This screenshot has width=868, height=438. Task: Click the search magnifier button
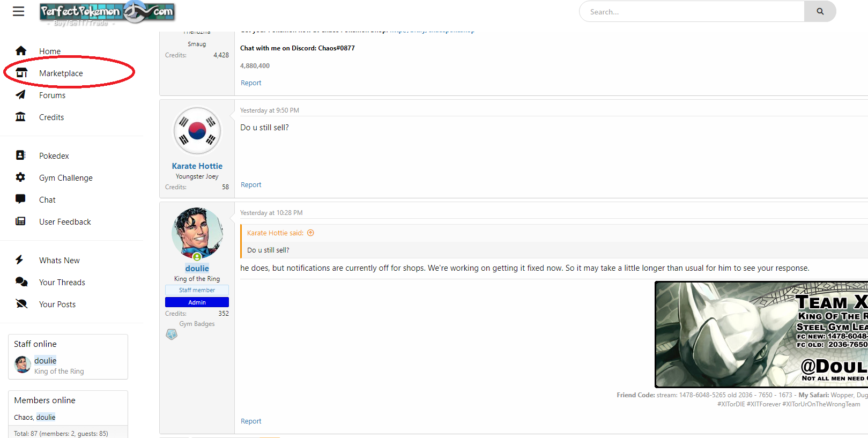(x=820, y=11)
